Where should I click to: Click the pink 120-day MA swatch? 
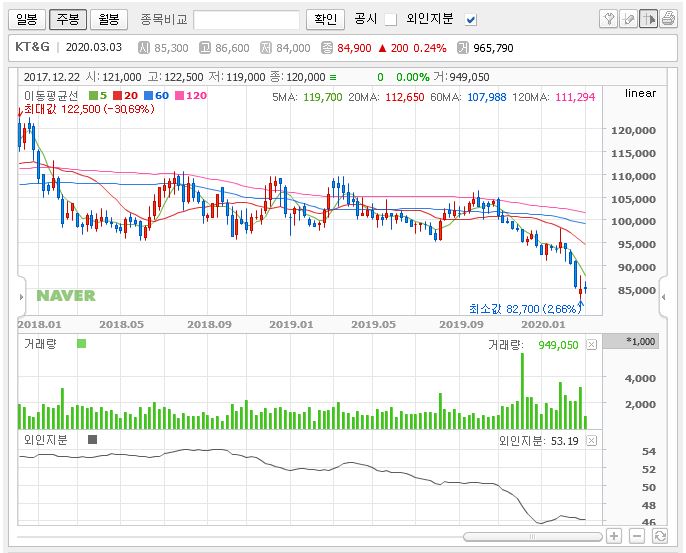(179, 95)
